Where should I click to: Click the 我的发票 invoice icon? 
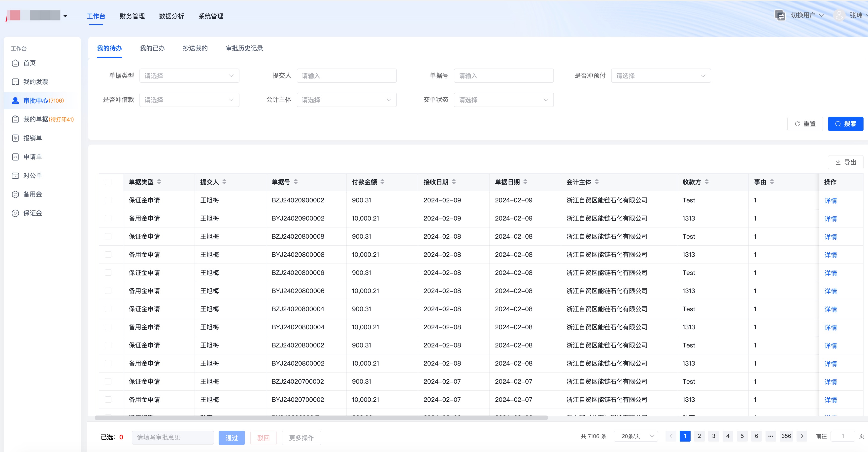point(15,82)
